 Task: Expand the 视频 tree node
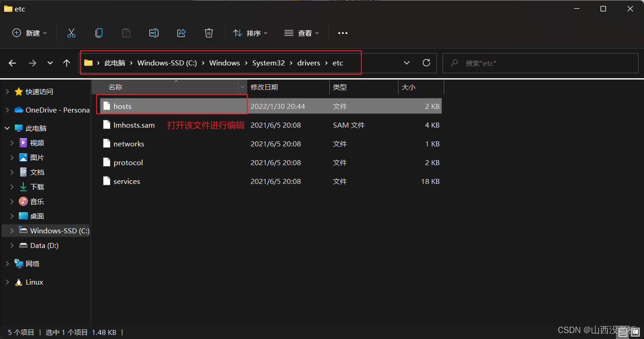pyautogui.click(x=12, y=143)
